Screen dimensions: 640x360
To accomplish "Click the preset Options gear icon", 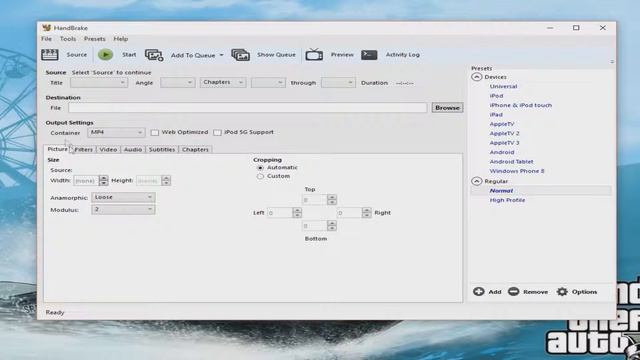I will (x=562, y=291).
